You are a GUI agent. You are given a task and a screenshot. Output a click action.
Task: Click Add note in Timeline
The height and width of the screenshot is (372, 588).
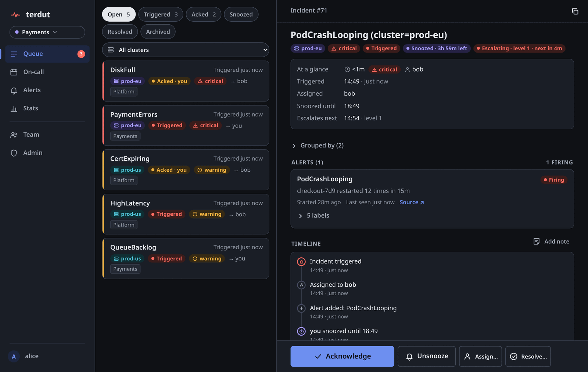pos(551,242)
